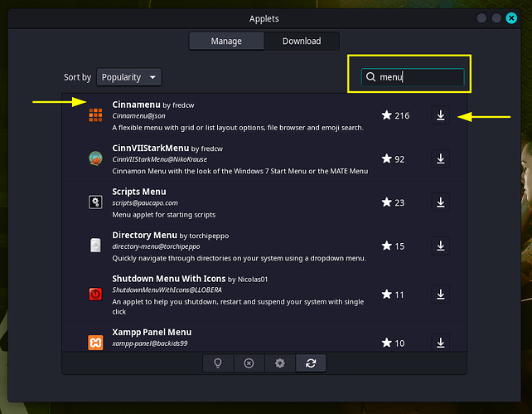The width and height of the screenshot is (532, 414).
Task: Refresh the applet list
Action: click(311, 363)
